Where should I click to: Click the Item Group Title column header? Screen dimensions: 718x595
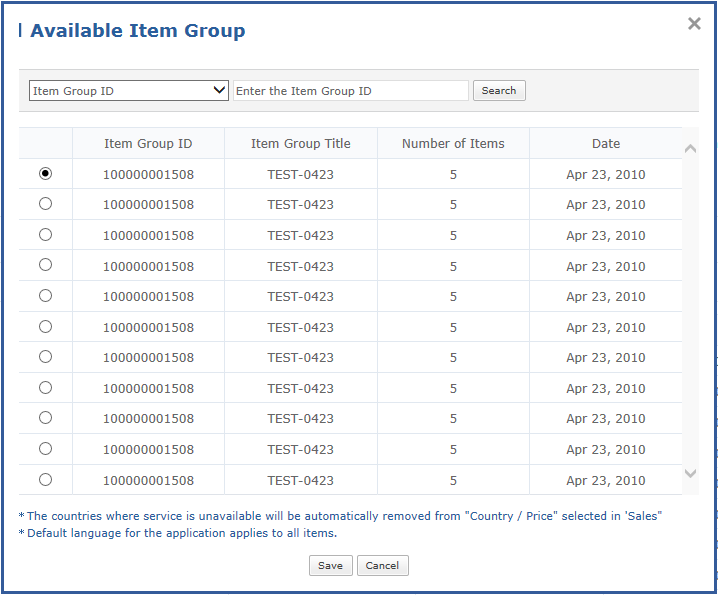click(x=300, y=144)
